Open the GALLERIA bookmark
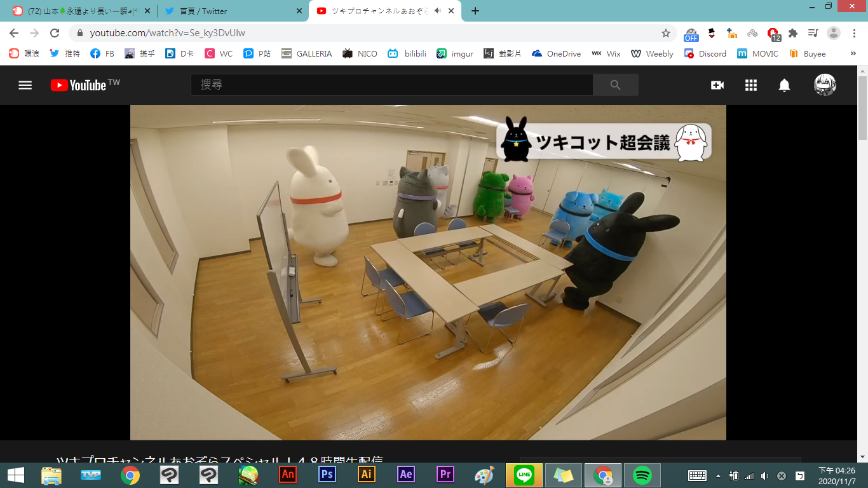 (x=307, y=54)
